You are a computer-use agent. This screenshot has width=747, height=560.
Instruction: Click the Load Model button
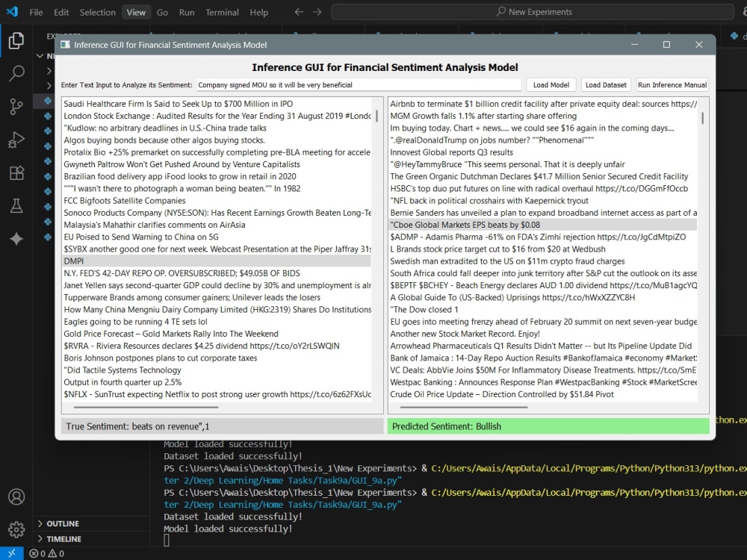[x=551, y=85]
